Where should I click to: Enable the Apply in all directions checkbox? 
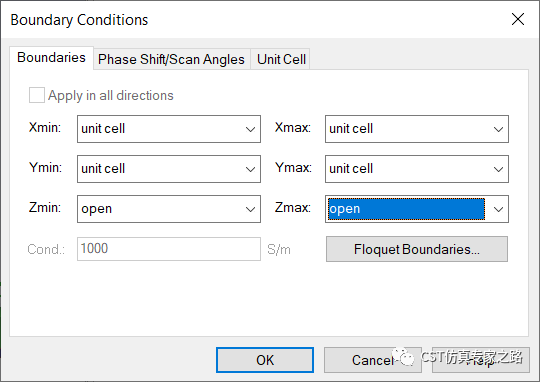coord(37,95)
